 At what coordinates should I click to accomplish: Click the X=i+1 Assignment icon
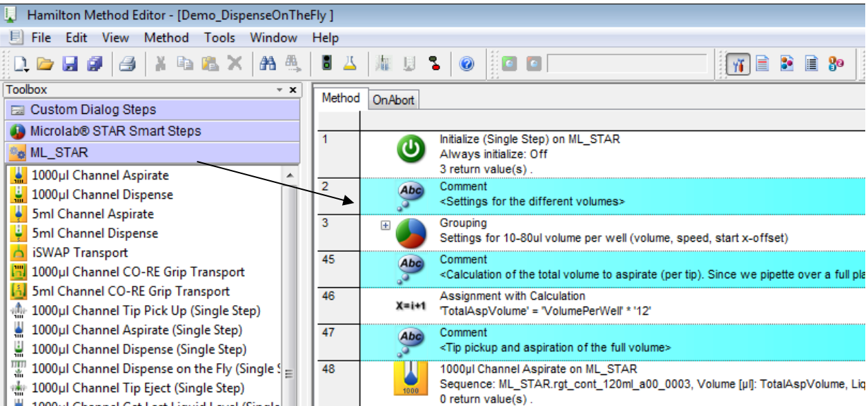click(x=411, y=305)
